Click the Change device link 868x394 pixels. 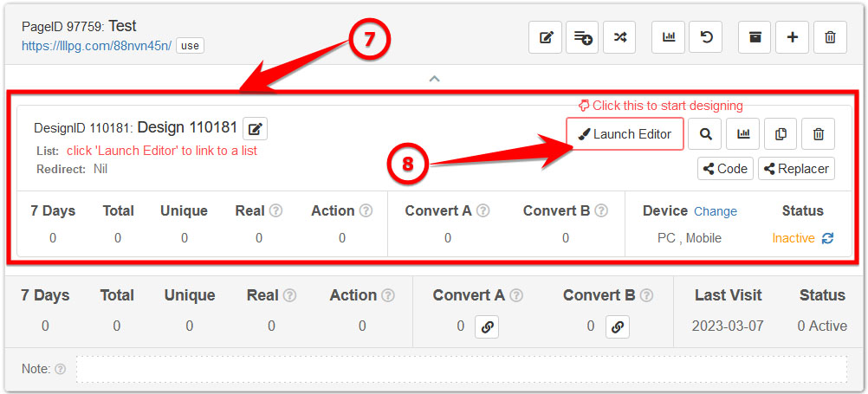(x=716, y=211)
